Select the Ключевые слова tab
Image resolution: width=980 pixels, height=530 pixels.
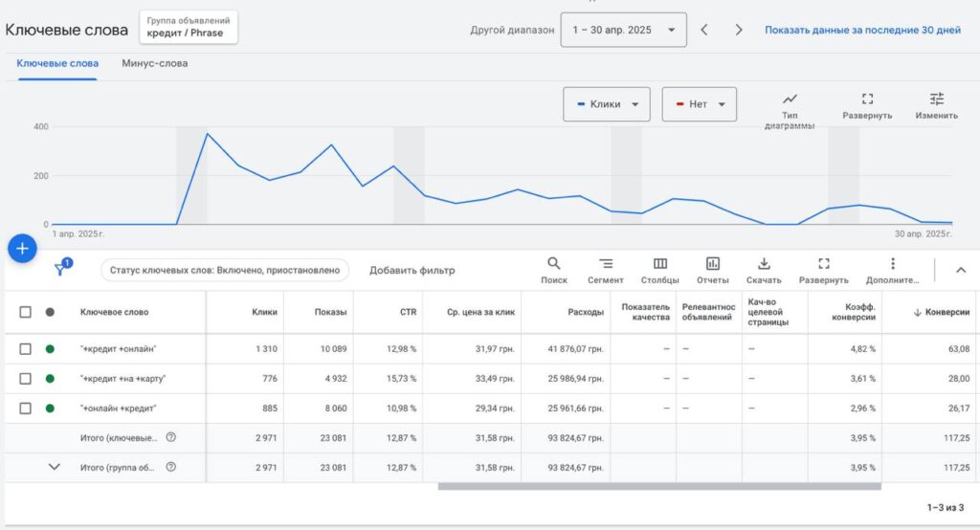coord(57,64)
